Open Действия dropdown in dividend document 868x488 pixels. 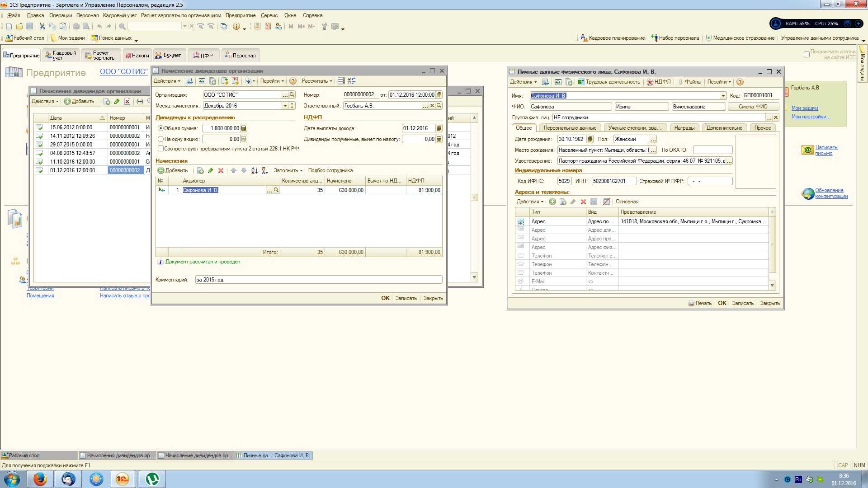[167, 81]
